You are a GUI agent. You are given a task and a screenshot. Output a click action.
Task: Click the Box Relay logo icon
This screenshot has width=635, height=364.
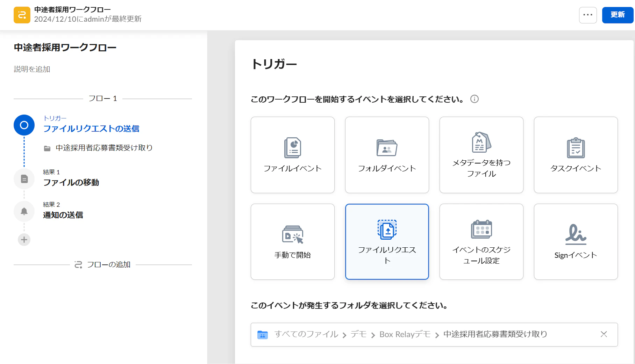[22, 15]
